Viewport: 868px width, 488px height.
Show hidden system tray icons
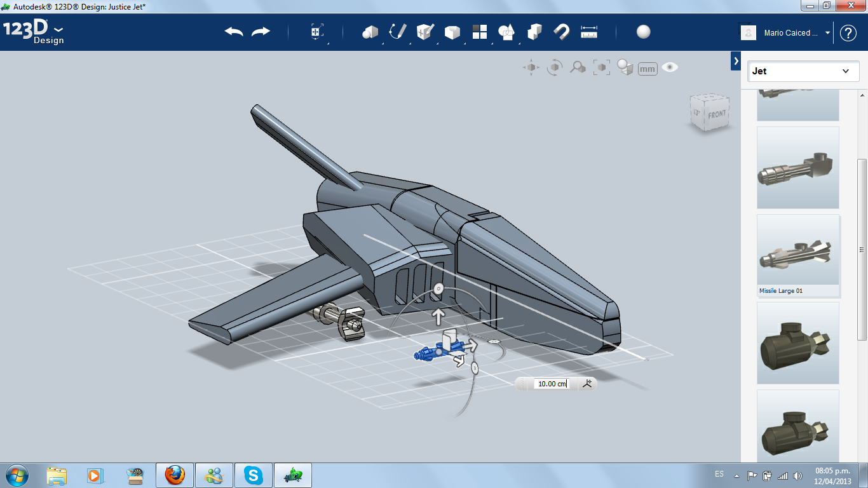[736, 475]
